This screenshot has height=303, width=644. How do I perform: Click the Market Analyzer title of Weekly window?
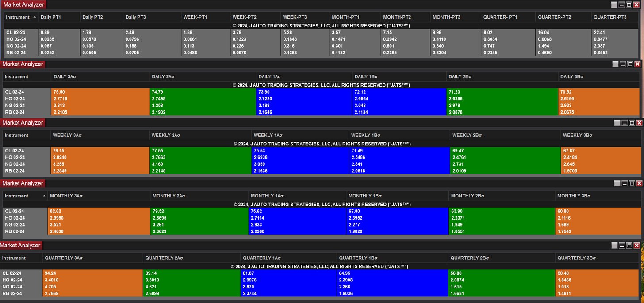tap(23, 123)
